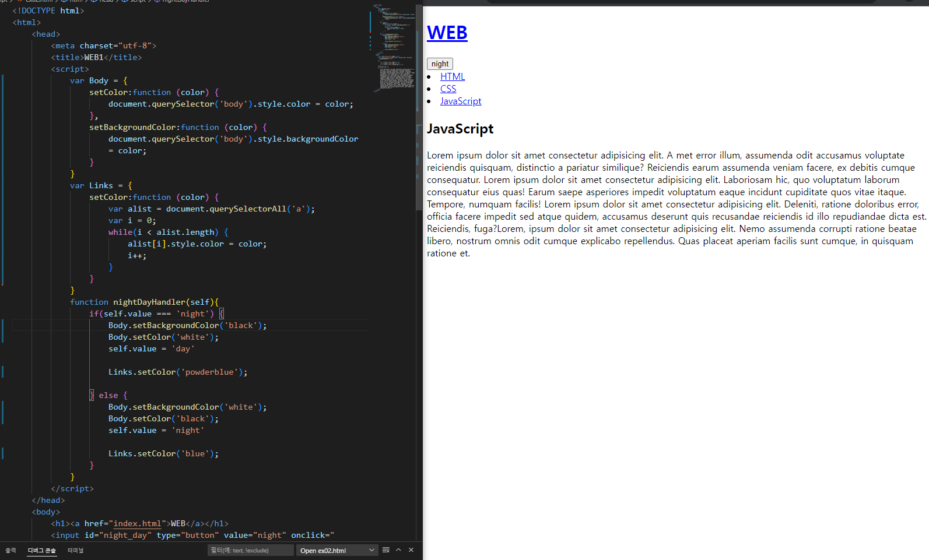Click the 'var Body = {' line

pyautogui.click(x=99, y=80)
